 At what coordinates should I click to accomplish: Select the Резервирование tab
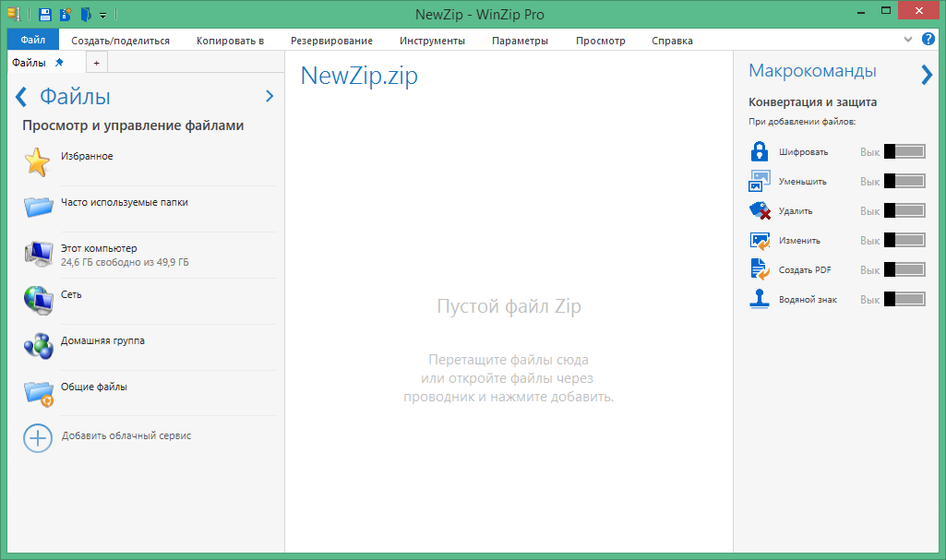click(x=331, y=41)
